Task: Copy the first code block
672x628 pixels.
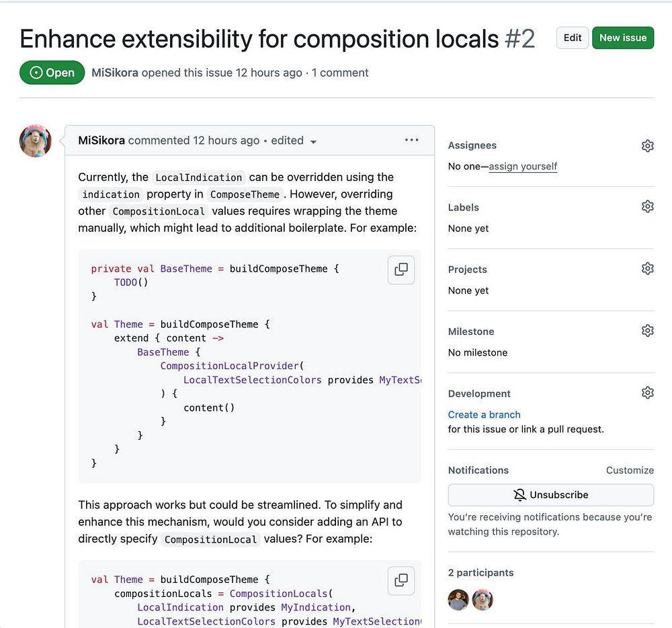Action: point(401,270)
